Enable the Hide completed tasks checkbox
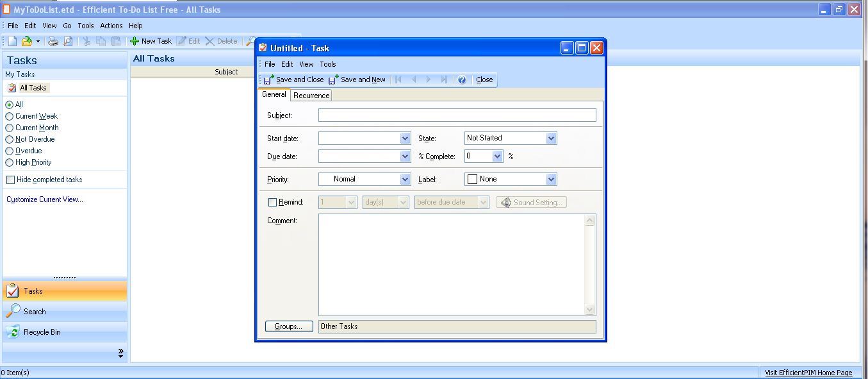Viewport: 868px width, 379px height. coord(10,180)
